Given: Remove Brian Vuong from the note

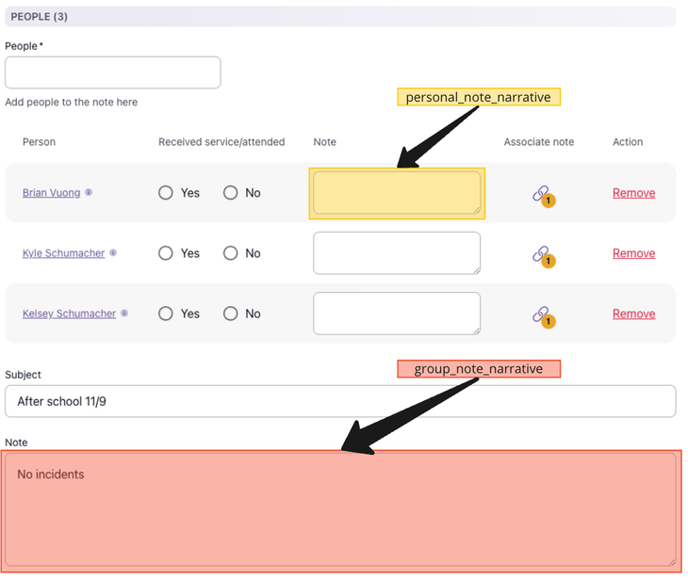Looking at the screenshot, I should coord(633,193).
